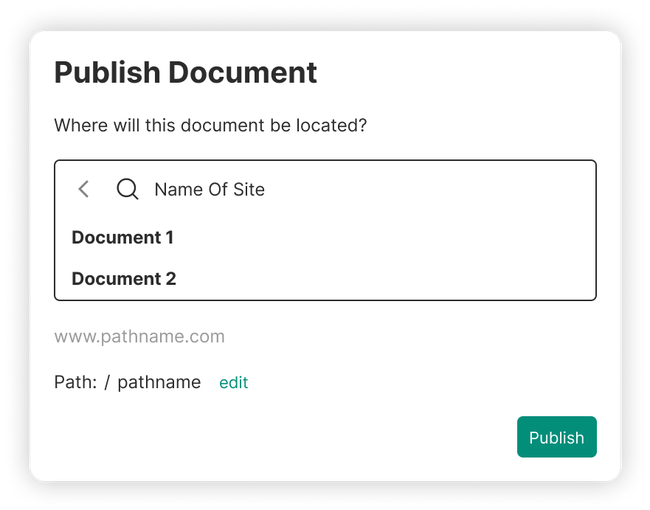
Task: Click the word Site in search field
Action: pyautogui.click(x=248, y=189)
